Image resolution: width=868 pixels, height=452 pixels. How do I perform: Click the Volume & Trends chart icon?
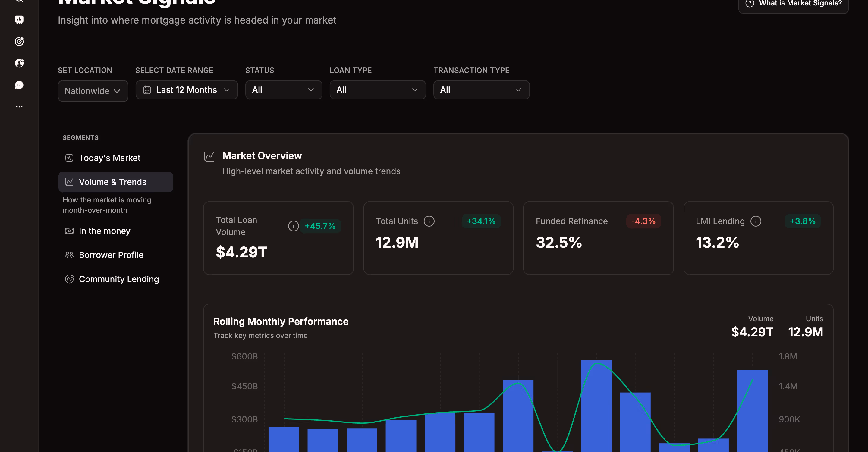click(x=69, y=182)
